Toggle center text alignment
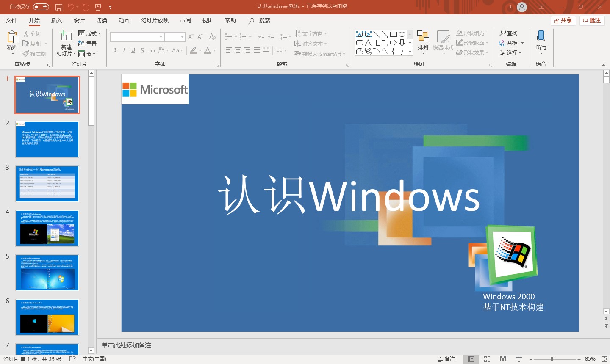The image size is (610, 364). pyautogui.click(x=238, y=50)
